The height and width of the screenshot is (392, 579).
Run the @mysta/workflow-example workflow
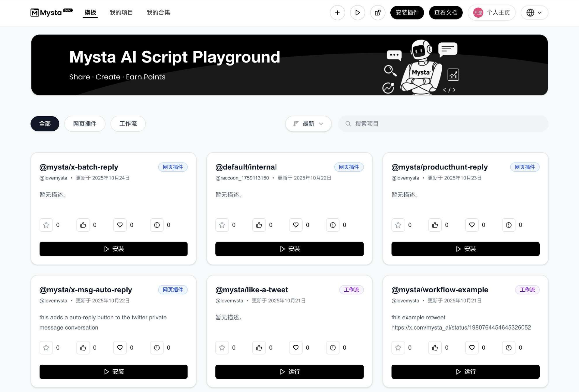pos(465,371)
